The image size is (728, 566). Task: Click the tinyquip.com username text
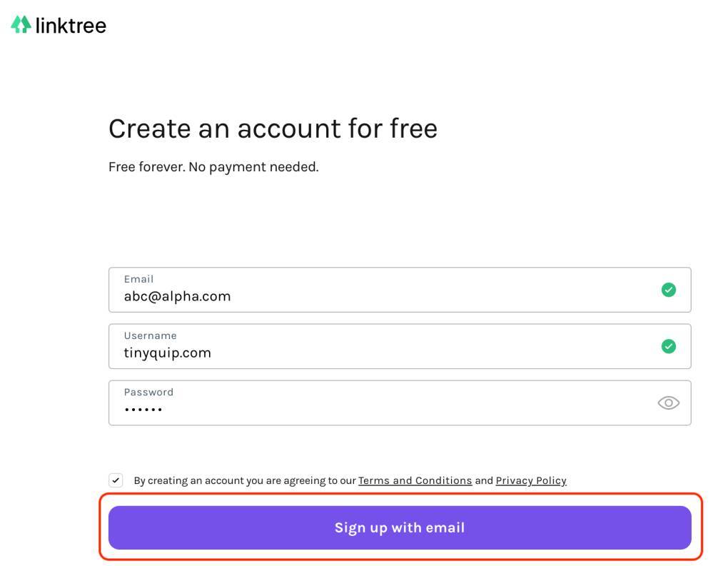coord(167,353)
